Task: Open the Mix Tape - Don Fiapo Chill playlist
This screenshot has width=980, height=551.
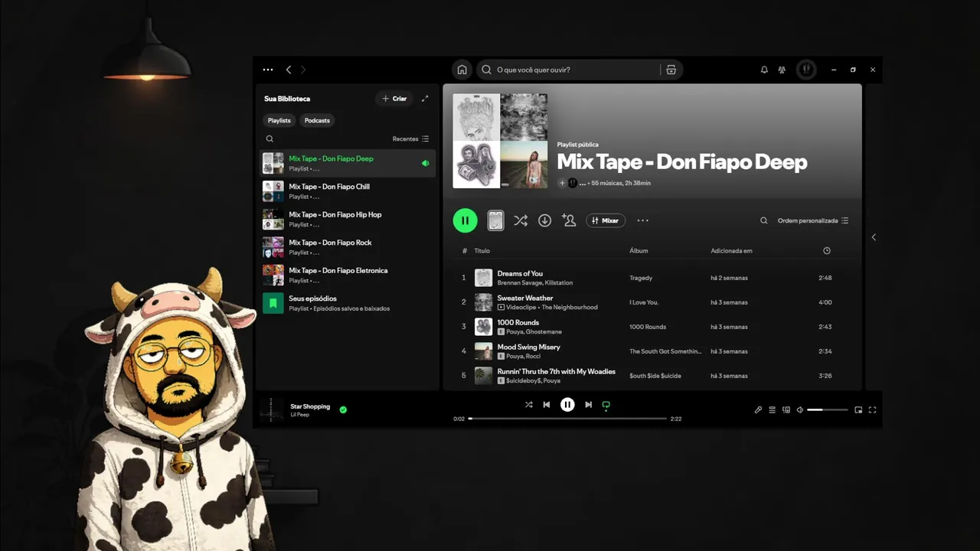Action: (x=348, y=191)
